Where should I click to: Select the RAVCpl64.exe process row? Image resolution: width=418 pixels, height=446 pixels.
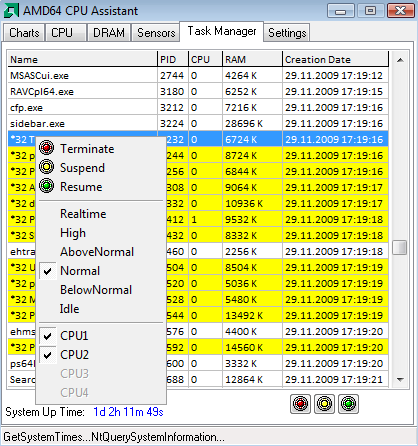coord(198,92)
